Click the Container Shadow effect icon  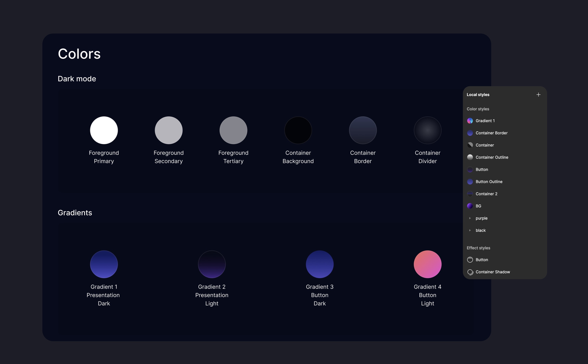(470, 272)
